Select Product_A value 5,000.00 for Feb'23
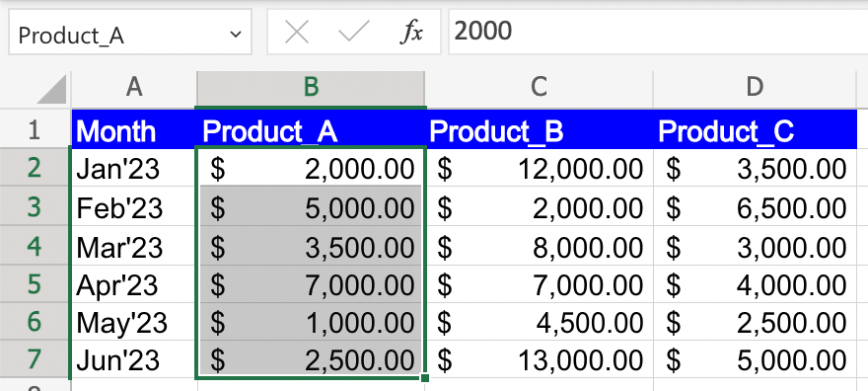Screen dimensions: 868x391 tap(311, 206)
